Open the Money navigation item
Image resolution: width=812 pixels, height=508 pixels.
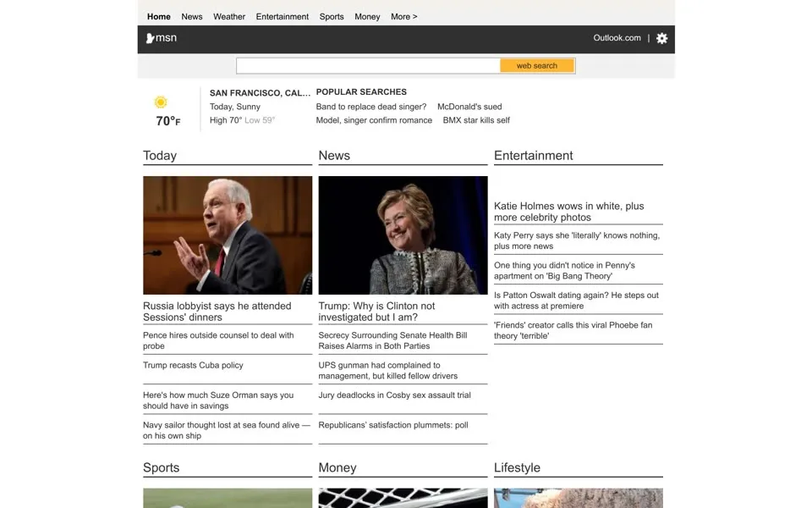367,17
